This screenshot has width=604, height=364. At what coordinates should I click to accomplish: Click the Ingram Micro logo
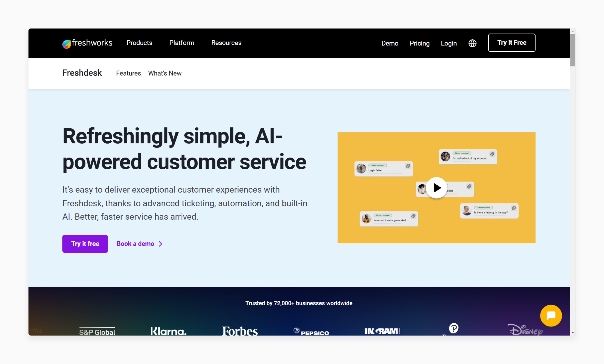382,331
